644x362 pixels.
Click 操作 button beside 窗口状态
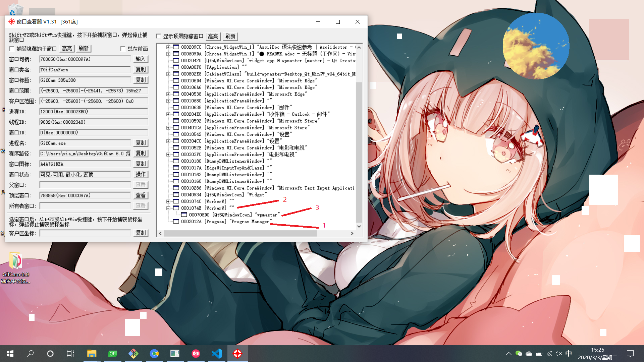pyautogui.click(x=141, y=174)
